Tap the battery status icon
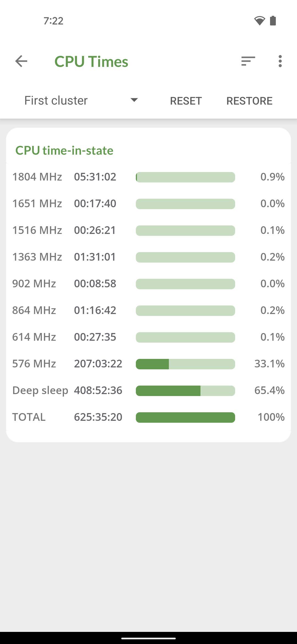Screen dimensions: 297x644 (x=273, y=21)
